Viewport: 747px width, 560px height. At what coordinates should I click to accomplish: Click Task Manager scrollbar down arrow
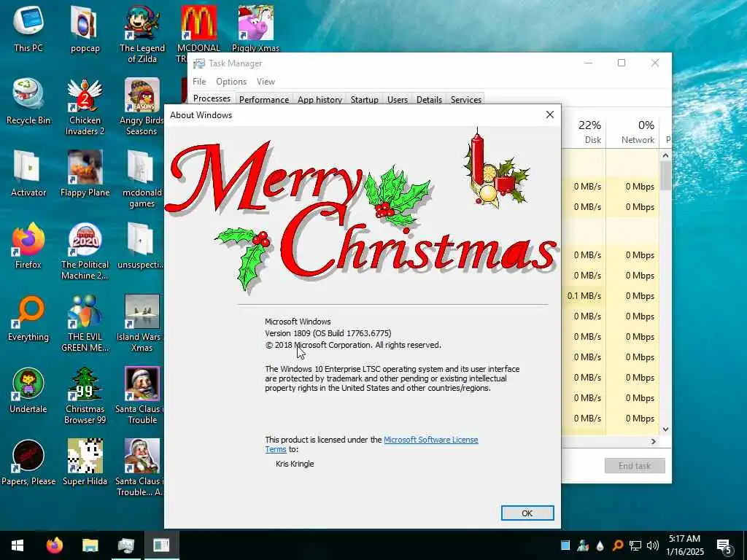tap(665, 429)
